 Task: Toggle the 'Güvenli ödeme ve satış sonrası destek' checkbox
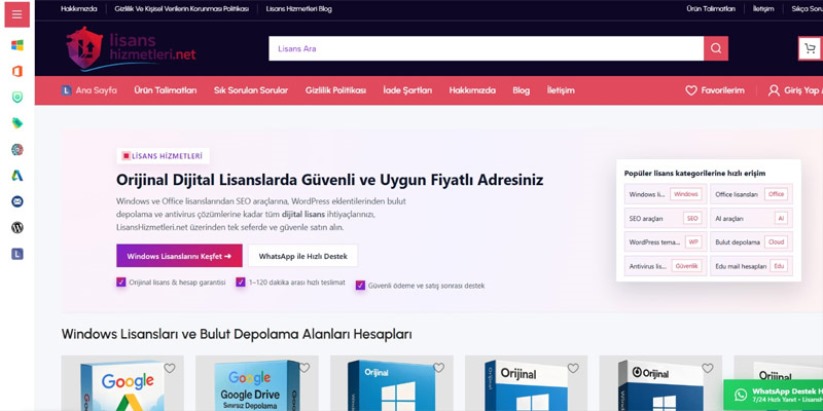pos(360,285)
